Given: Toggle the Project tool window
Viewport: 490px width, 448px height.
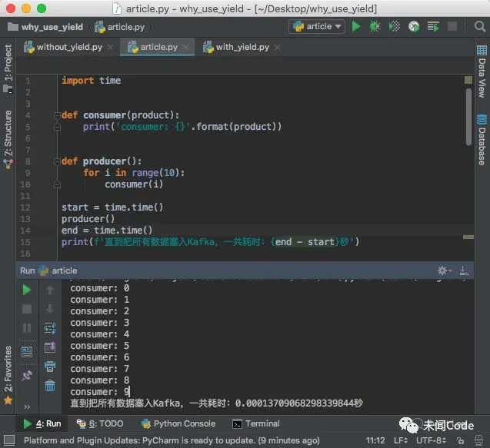Looking at the screenshot, I should point(8,68).
